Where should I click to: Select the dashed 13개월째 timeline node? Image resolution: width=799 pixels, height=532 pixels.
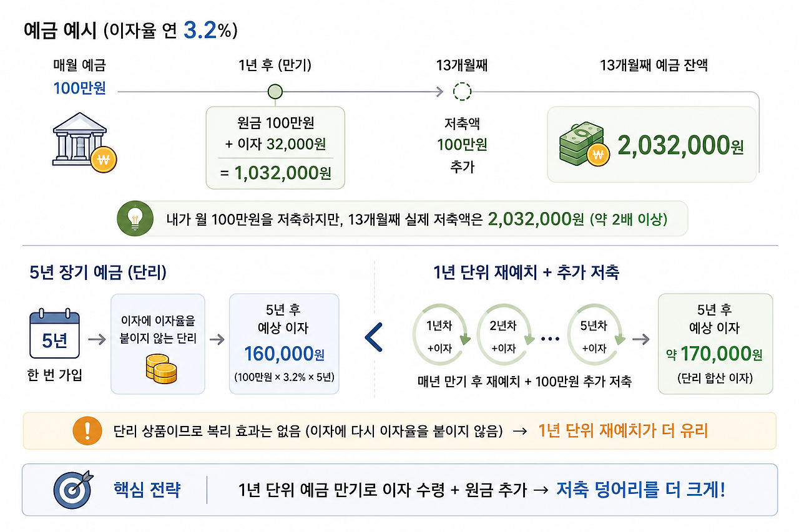pyautogui.click(x=462, y=92)
